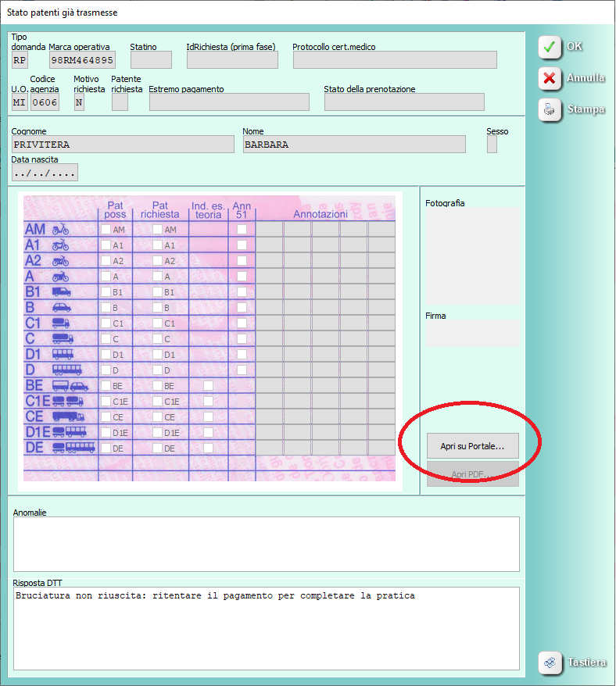
Task: Click the green checkmark OK icon
Action: (x=550, y=47)
